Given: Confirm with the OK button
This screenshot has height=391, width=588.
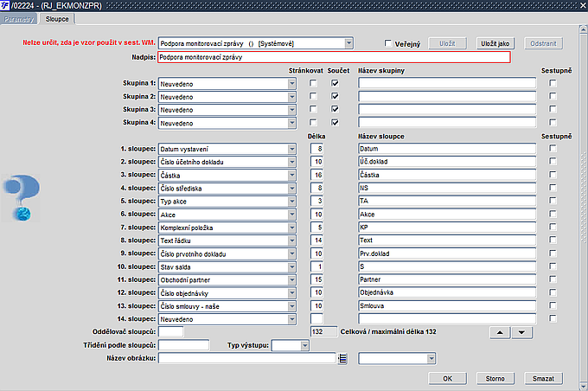Looking at the screenshot, I should pyautogui.click(x=447, y=379).
